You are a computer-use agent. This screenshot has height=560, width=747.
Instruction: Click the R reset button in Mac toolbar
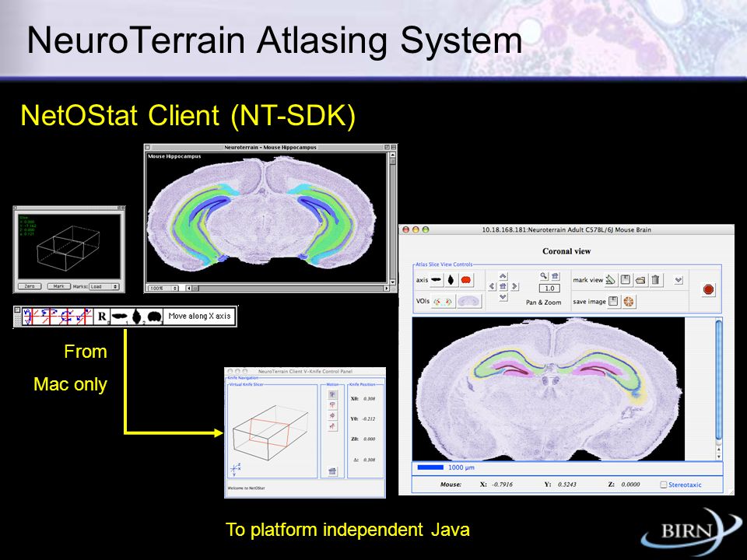(102, 317)
